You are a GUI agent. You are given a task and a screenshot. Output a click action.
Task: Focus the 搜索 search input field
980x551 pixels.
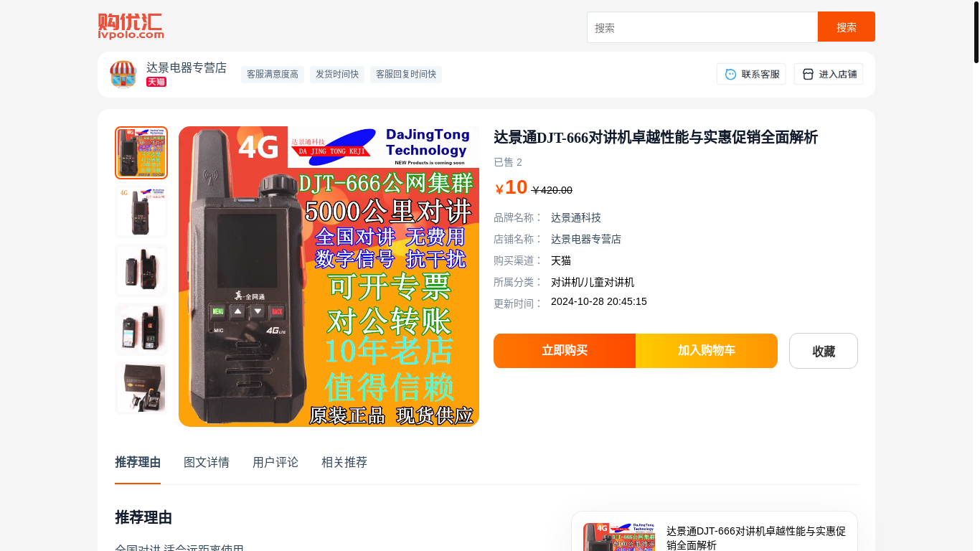click(x=702, y=27)
